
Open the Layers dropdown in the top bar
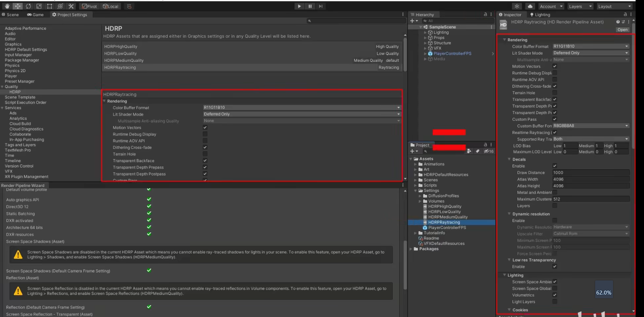[580, 6]
